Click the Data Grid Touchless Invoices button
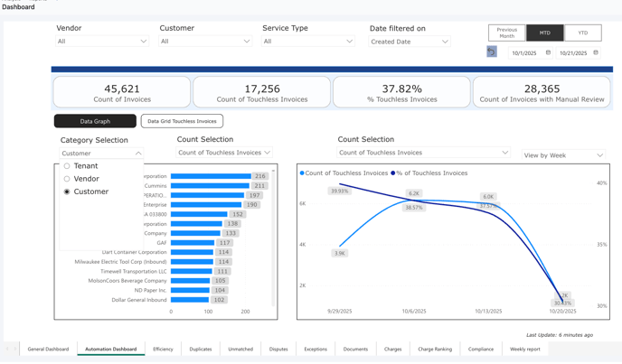 [182, 121]
